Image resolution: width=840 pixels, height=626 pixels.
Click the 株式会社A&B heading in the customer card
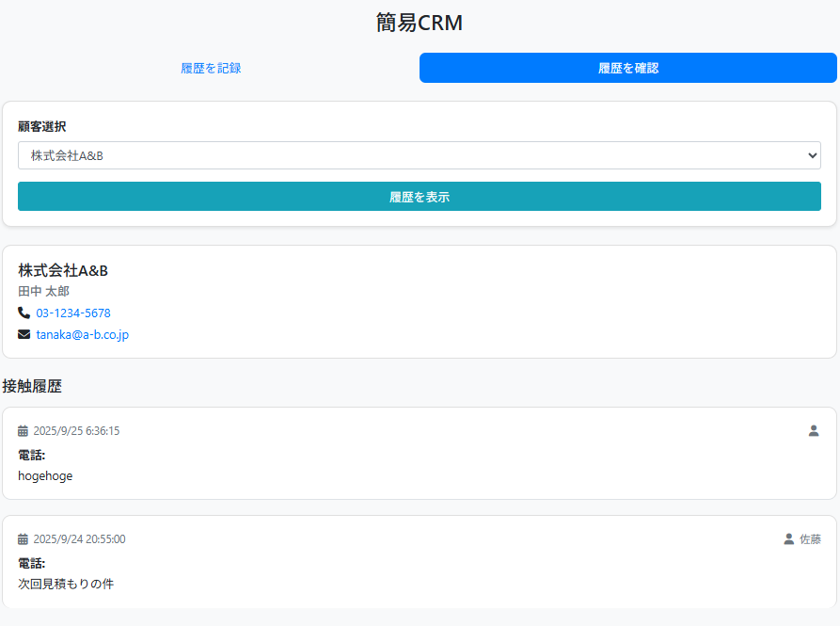click(x=63, y=270)
